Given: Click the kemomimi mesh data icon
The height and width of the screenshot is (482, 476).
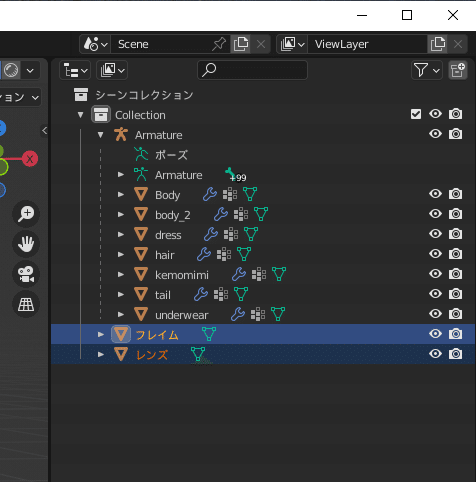Looking at the screenshot, I should click(279, 274).
